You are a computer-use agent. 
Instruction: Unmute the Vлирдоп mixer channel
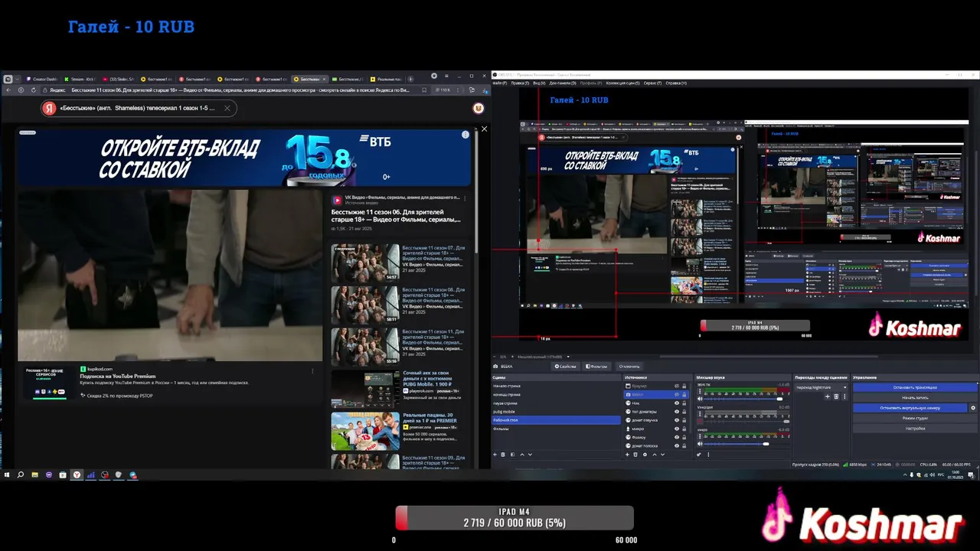point(700,421)
